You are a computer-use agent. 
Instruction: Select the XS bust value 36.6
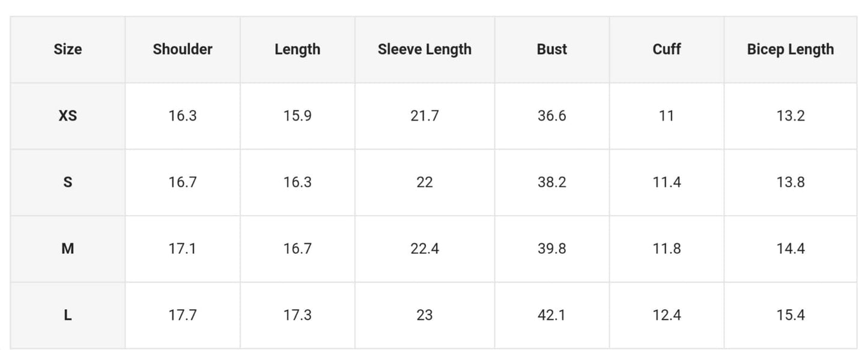tap(552, 116)
